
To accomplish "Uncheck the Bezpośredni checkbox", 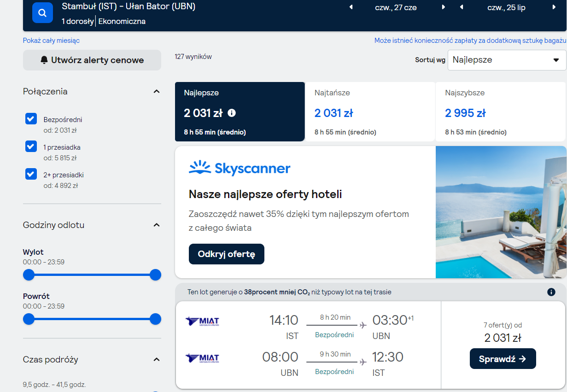I will click(x=31, y=119).
